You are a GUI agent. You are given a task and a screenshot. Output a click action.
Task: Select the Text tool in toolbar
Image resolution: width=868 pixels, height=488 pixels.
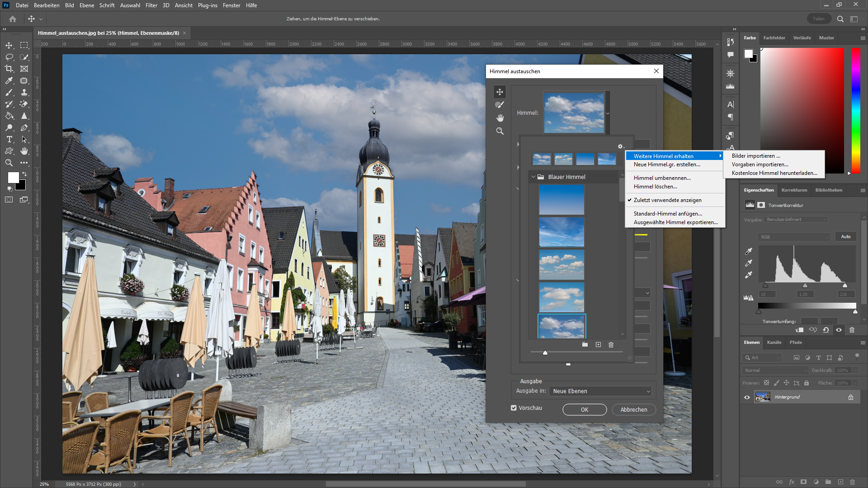[x=9, y=139]
